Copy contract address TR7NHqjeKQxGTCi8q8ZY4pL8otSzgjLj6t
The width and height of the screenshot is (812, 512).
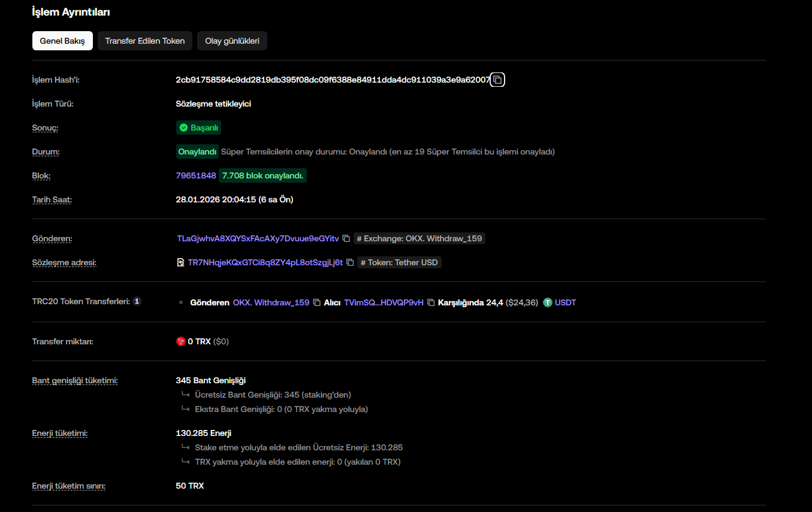click(x=350, y=262)
